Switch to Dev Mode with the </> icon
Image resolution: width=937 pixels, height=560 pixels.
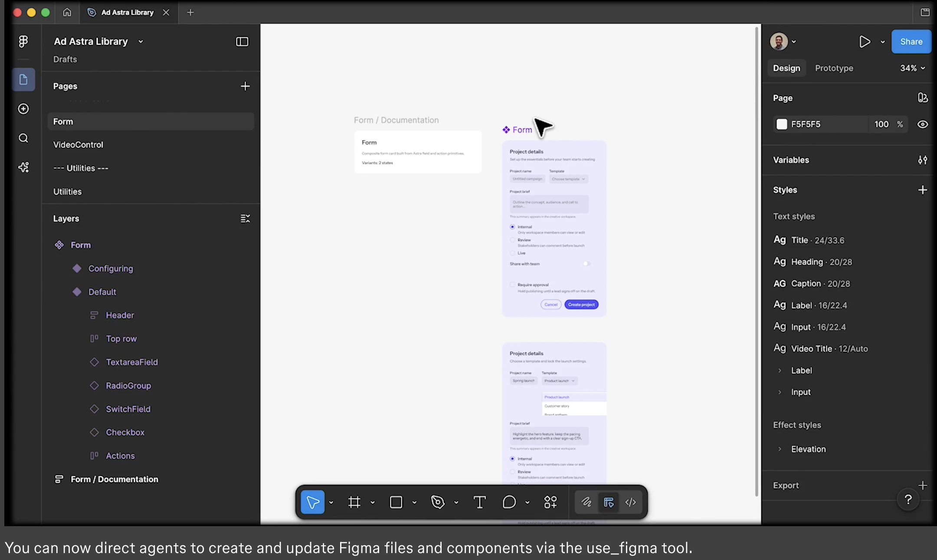point(630,502)
